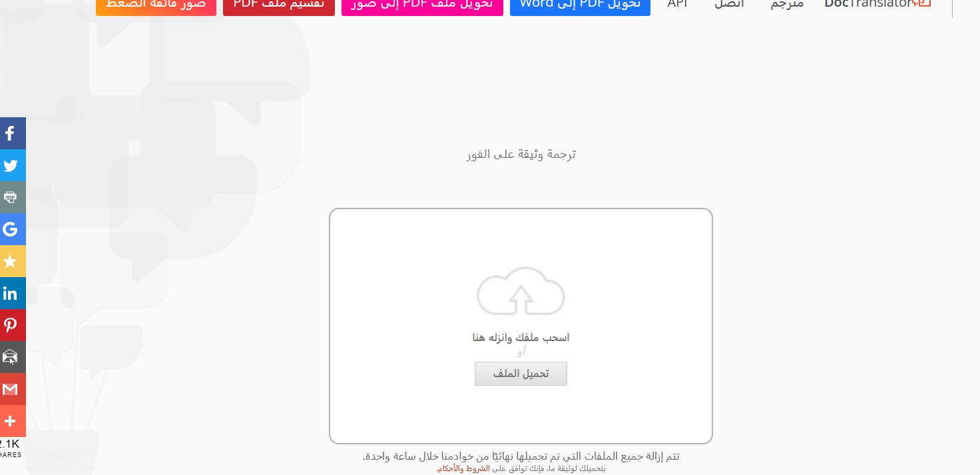Open more sharing options plus icon

(x=13, y=421)
